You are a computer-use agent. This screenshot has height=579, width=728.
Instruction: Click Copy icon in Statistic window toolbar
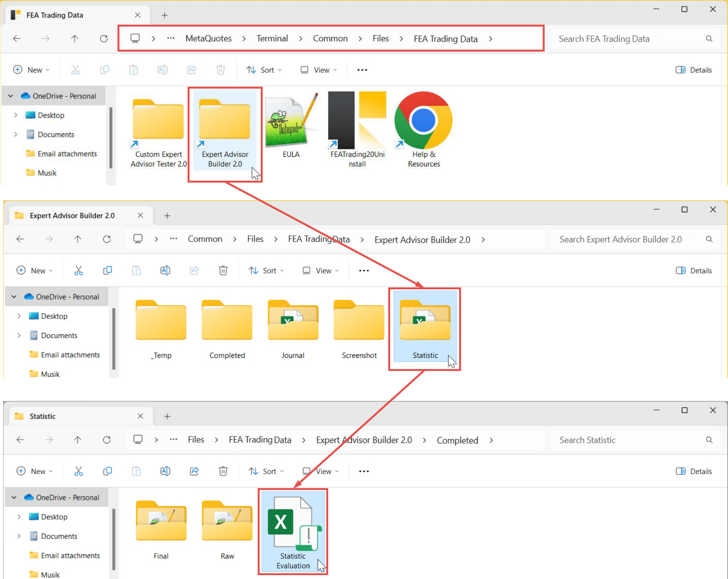tap(107, 471)
